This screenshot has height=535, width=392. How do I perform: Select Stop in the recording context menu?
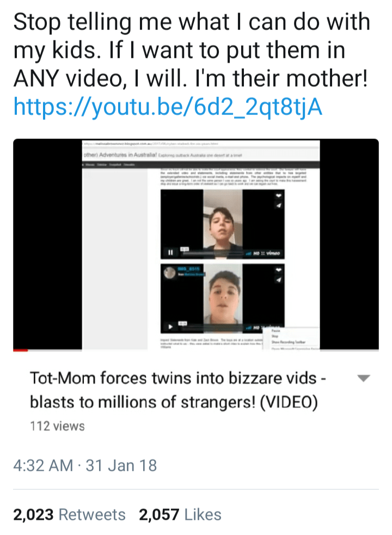coord(275,337)
